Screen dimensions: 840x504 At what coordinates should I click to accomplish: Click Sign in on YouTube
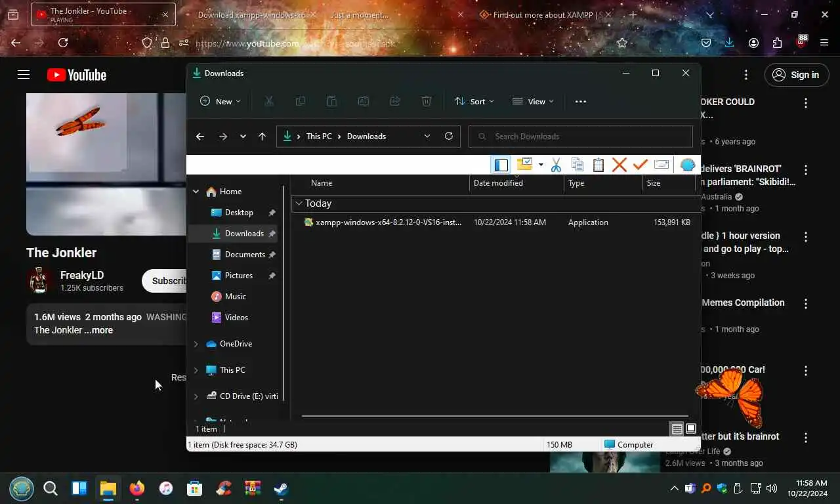[796, 75]
